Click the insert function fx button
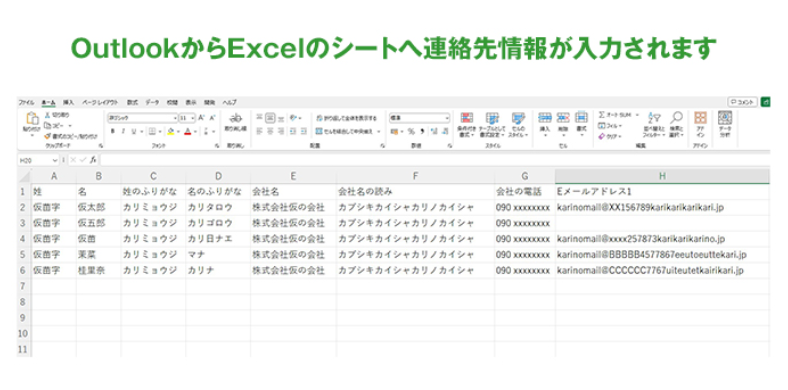This screenshot has width=788, height=390. pyautogui.click(x=93, y=160)
